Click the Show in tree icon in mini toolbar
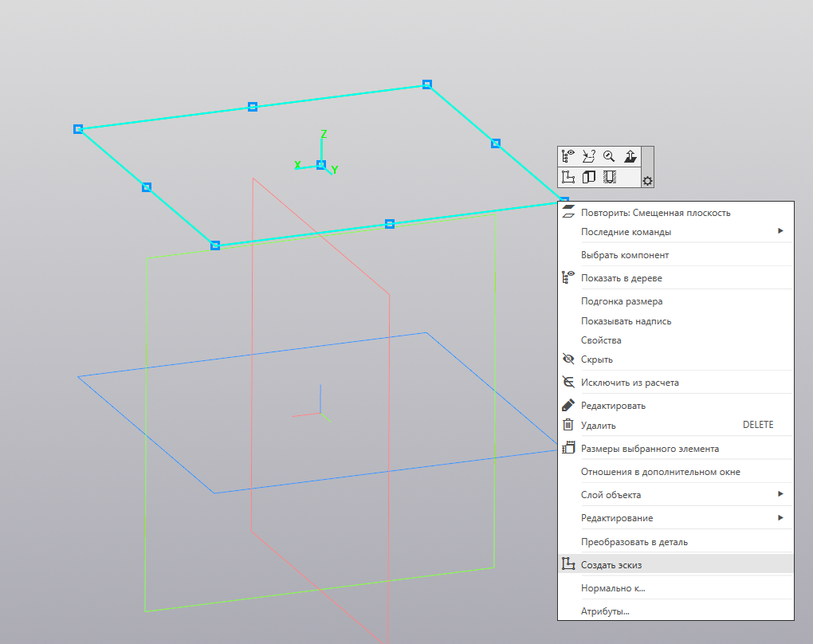 pyautogui.click(x=568, y=156)
